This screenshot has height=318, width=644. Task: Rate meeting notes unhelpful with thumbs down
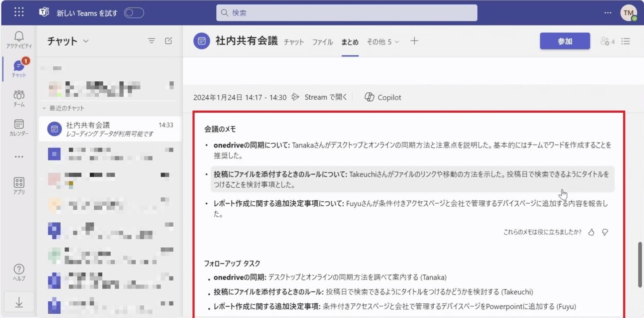604,232
